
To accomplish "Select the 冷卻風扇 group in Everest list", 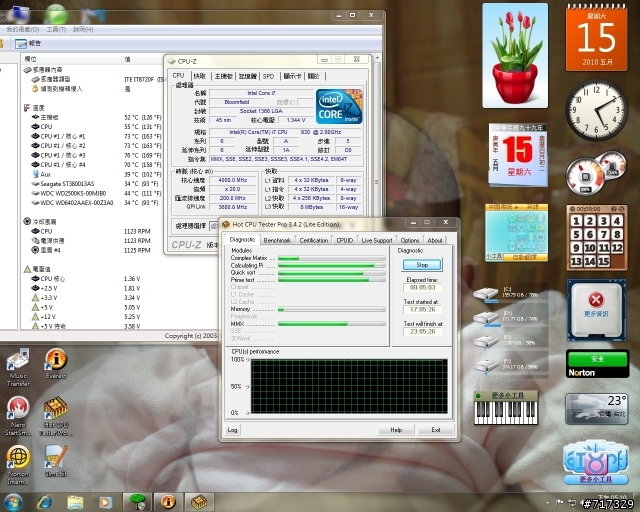I will pyautogui.click(x=40, y=222).
